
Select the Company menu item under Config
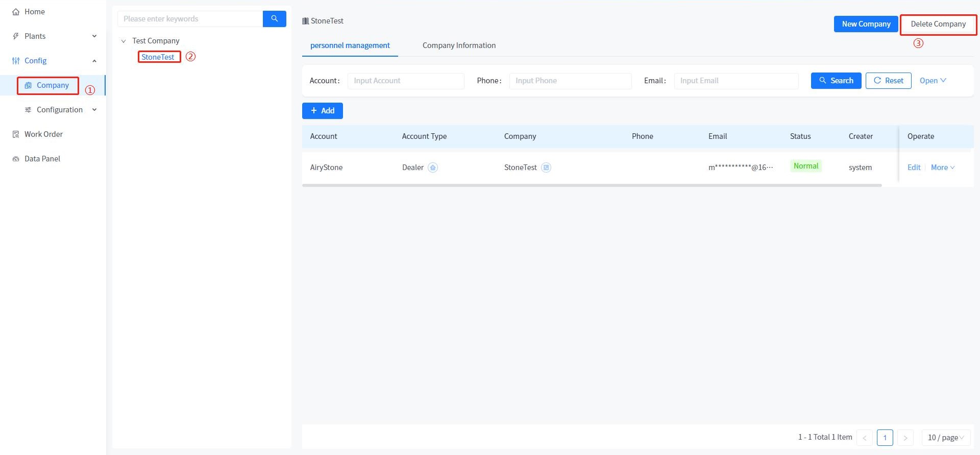point(53,85)
